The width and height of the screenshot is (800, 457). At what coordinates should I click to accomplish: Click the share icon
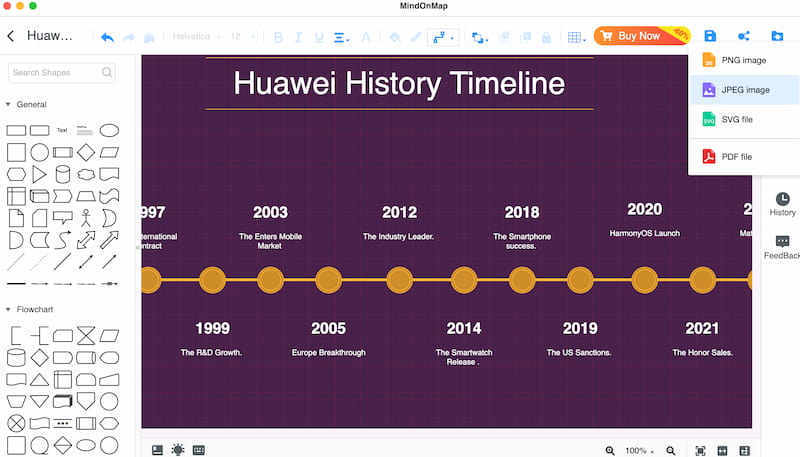pos(743,36)
